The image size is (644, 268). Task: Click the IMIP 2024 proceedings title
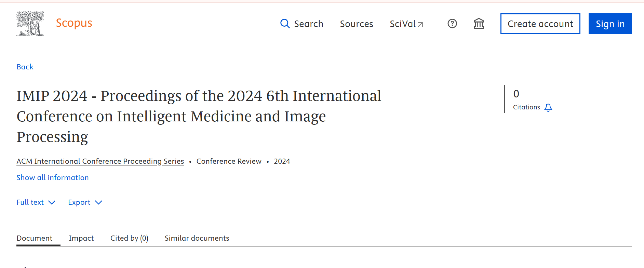199,117
